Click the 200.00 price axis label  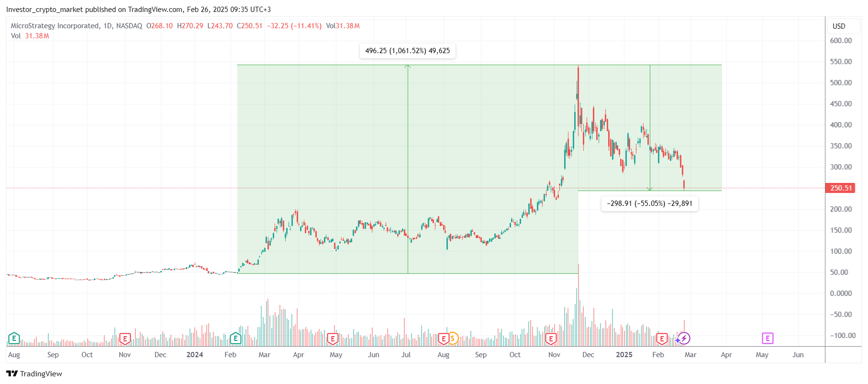point(841,209)
